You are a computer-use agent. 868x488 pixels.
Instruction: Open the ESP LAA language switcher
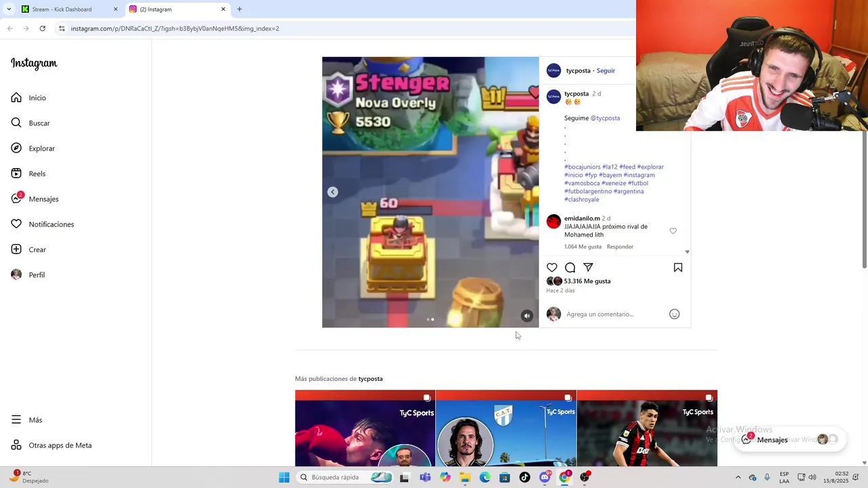click(784, 477)
